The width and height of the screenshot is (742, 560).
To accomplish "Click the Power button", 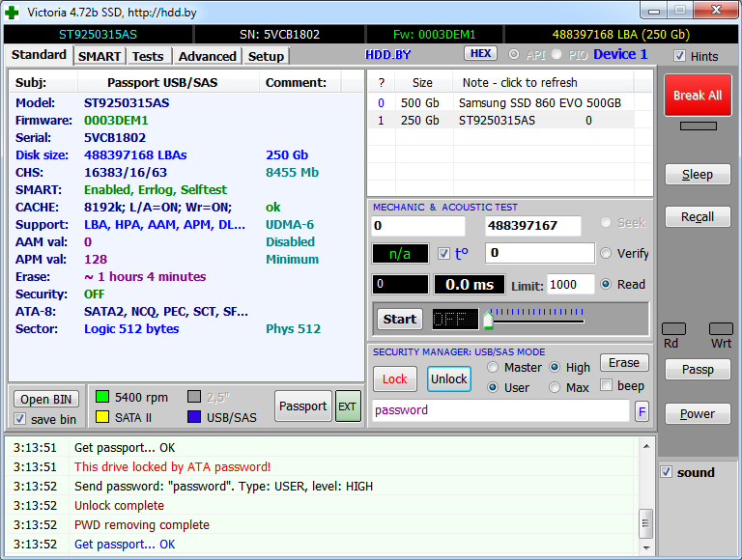I will [698, 414].
